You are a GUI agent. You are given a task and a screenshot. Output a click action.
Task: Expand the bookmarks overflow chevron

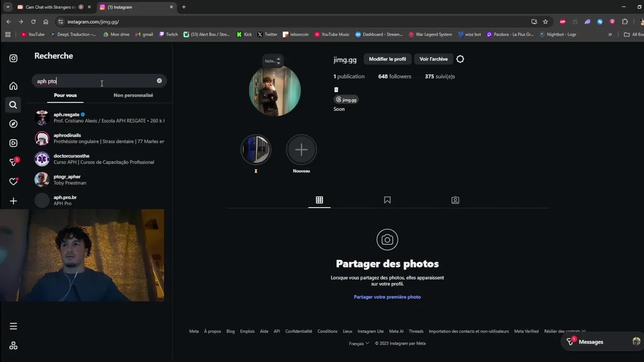610,35
